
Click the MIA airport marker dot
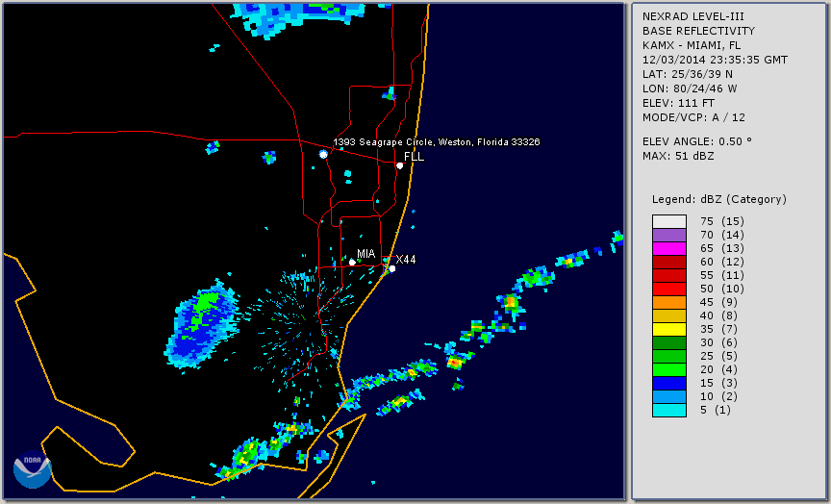pyautogui.click(x=352, y=263)
